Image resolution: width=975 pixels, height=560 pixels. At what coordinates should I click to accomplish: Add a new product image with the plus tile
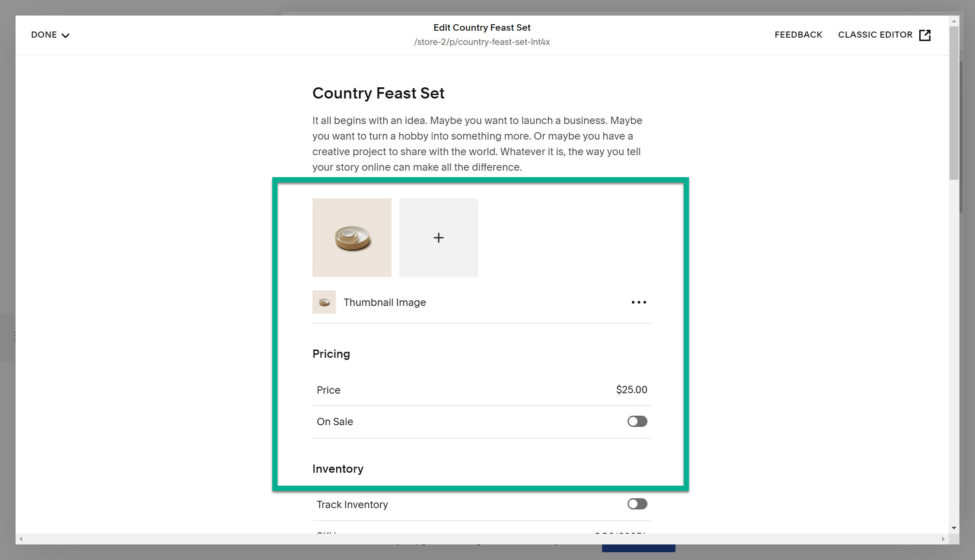(438, 237)
